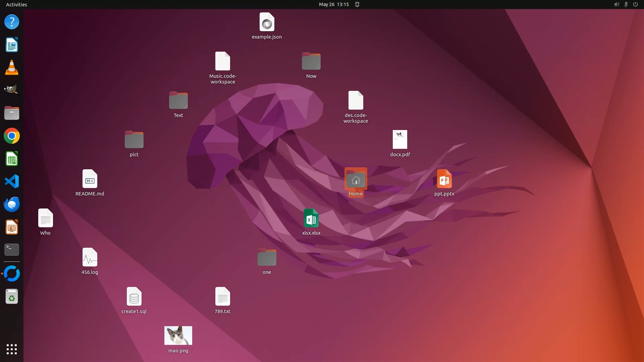Select the mao.png cat thumbnail
The height and width of the screenshot is (362, 644).
pos(178,336)
